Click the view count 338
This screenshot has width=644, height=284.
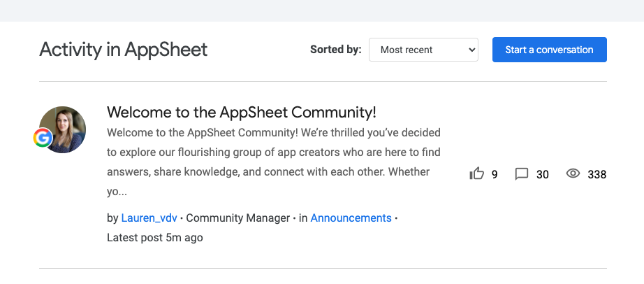click(597, 174)
